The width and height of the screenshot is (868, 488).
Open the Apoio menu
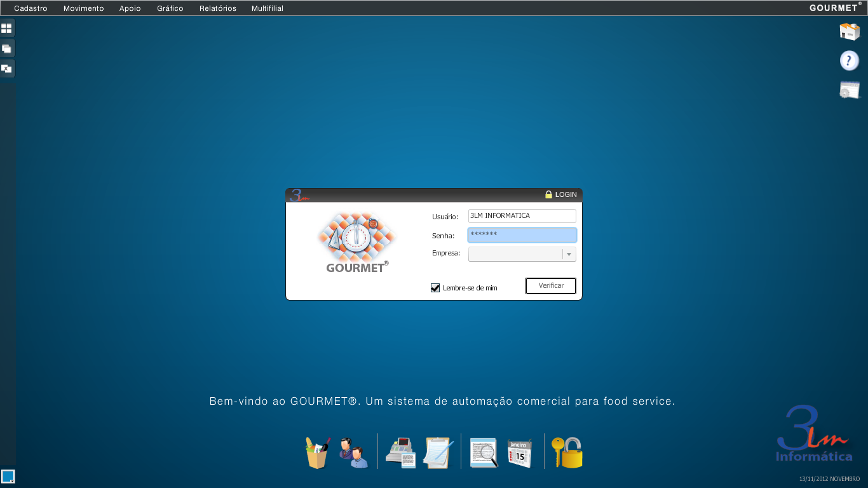coord(130,8)
